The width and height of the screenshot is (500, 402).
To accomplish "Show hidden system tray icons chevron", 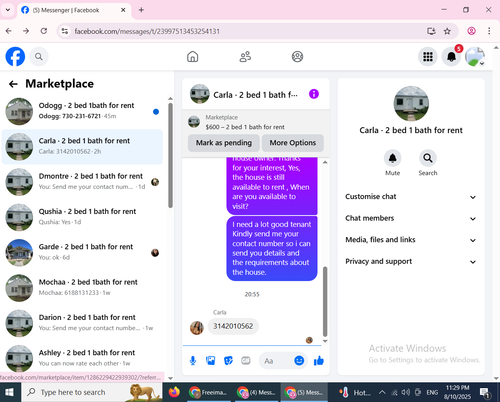I will (x=382, y=392).
